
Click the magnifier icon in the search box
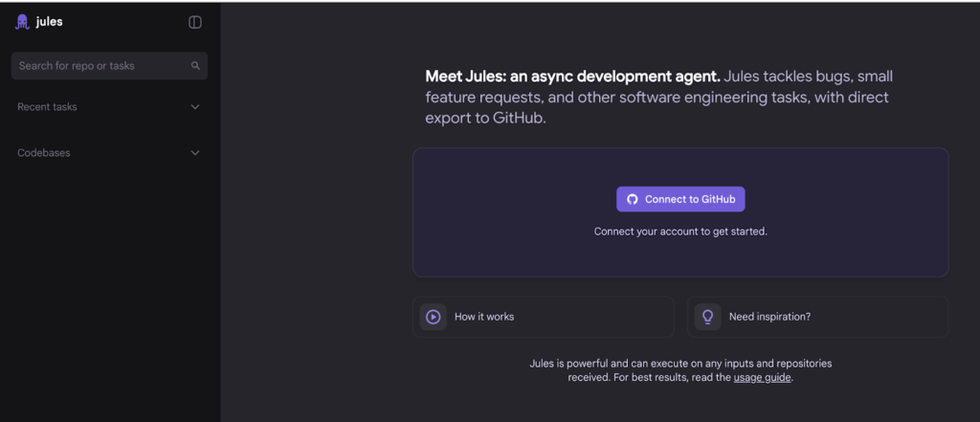[x=195, y=66]
